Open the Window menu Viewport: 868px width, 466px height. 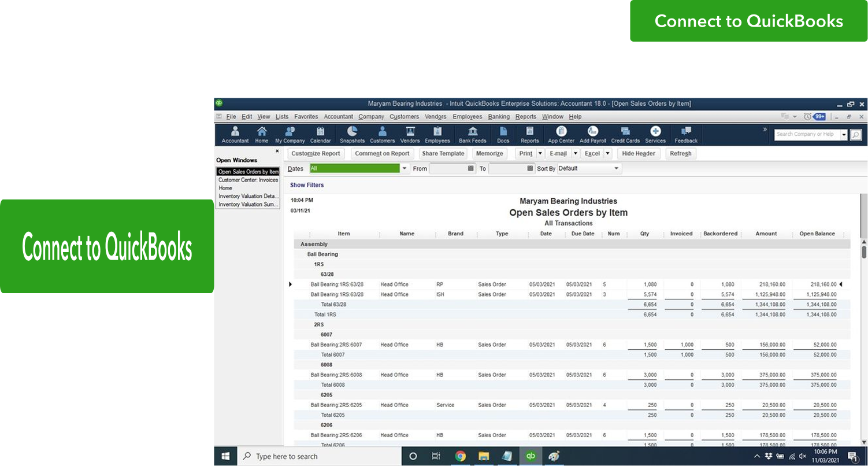coord(552,117)
